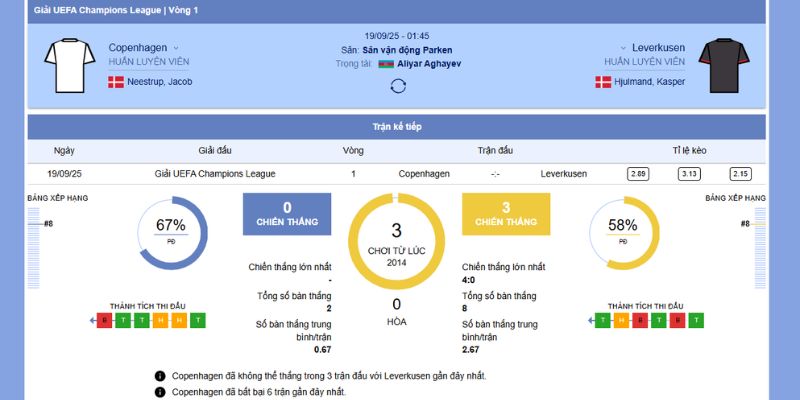Click the refresh icon below the referee name
The image size is (800, 400).
pyautogui.click(x=398, y=85)
